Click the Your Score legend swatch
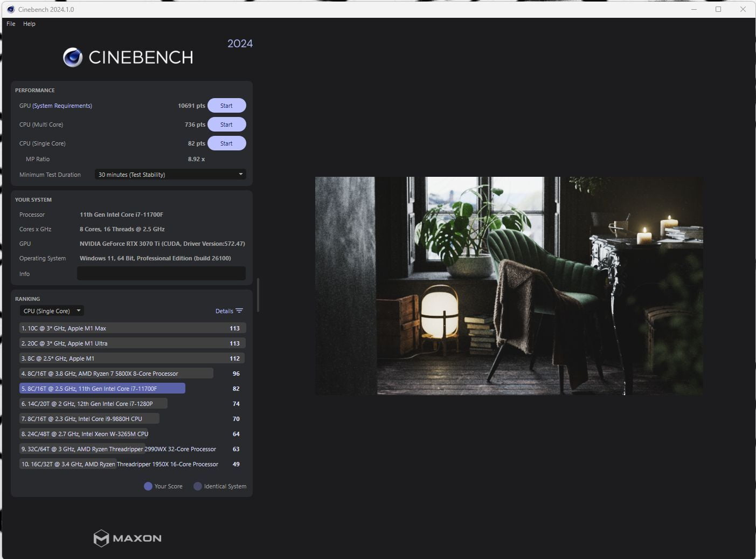Screen dimensions: 756x559 click(148, 486)
